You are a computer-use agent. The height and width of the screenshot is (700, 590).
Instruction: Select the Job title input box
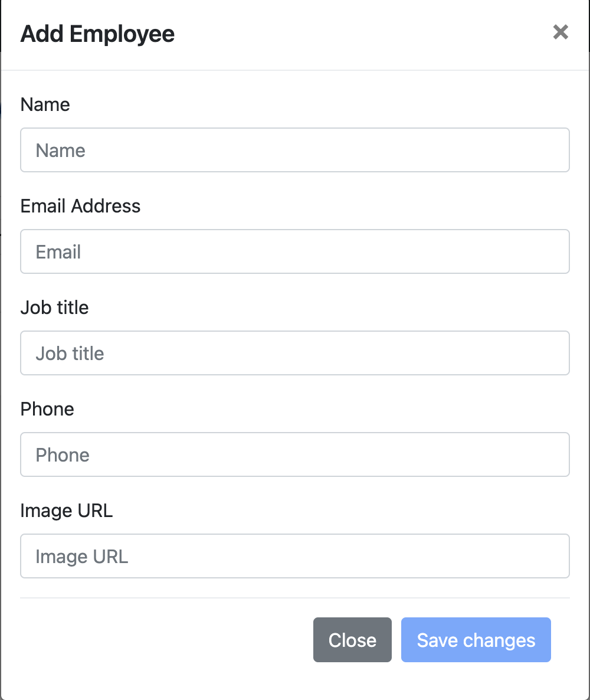click(x=295, y=353)
